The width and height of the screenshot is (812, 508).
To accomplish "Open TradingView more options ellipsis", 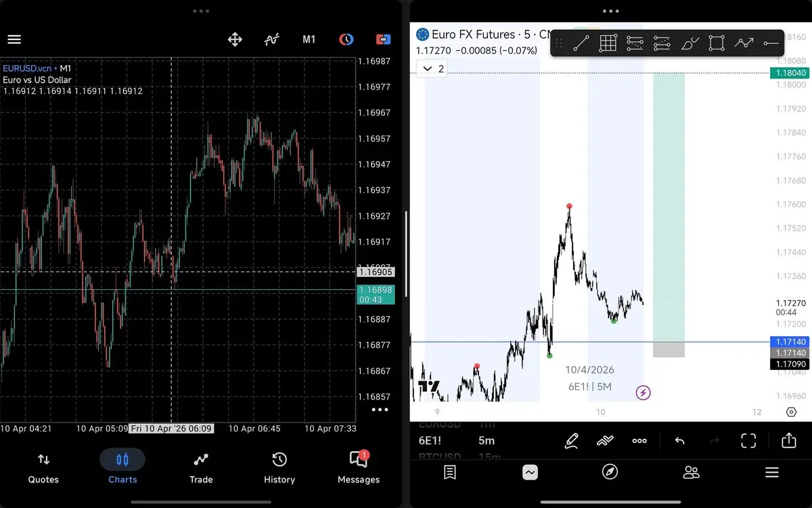I will (x=639, y=441).
